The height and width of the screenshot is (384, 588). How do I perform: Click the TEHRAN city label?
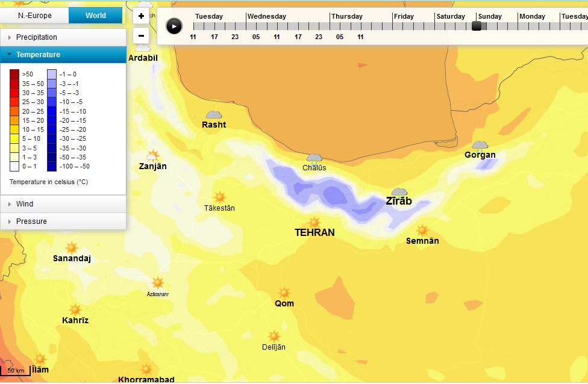point(314,233)
